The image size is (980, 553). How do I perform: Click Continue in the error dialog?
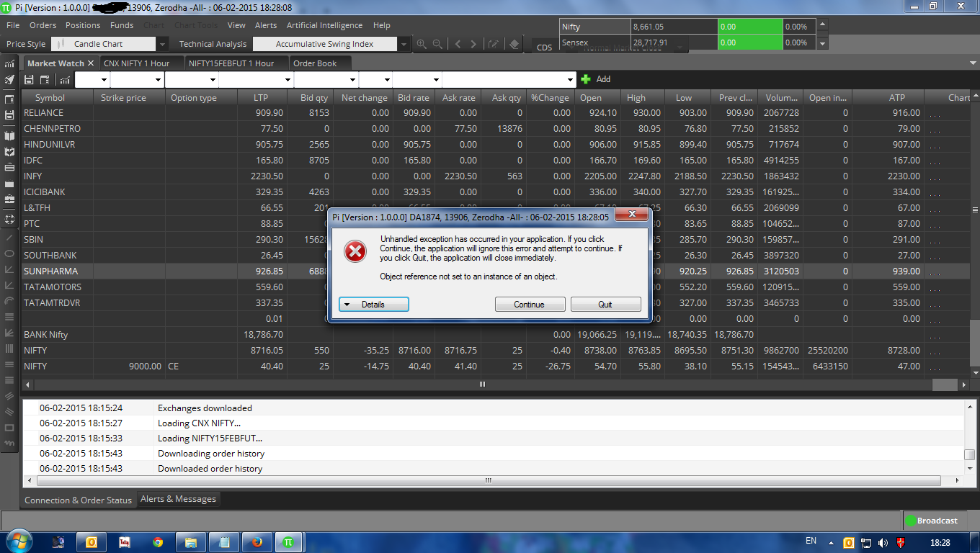click(529, 305)
